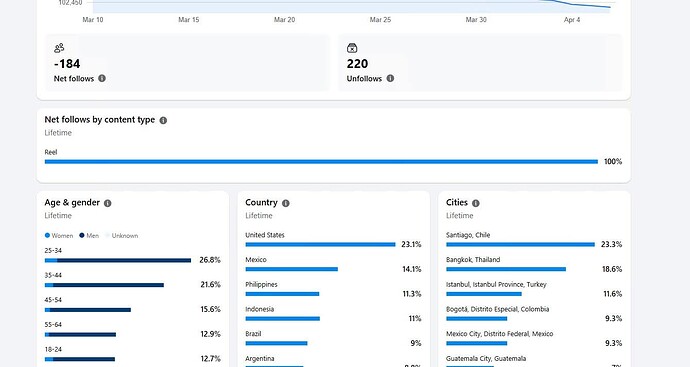Image resolution: width=690 pixels, height=367 pixels.
Task: Select the 35-44 age group bar
Action: coord(104,285)
